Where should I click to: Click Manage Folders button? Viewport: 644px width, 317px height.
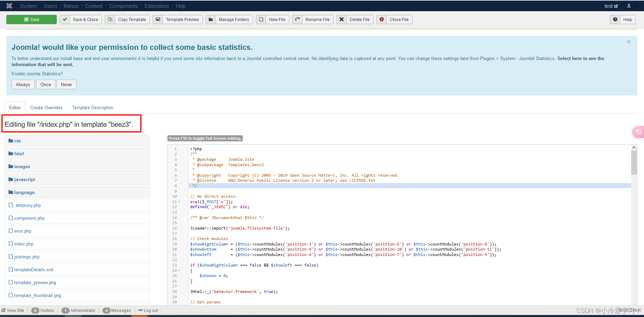tap(229, 19)
